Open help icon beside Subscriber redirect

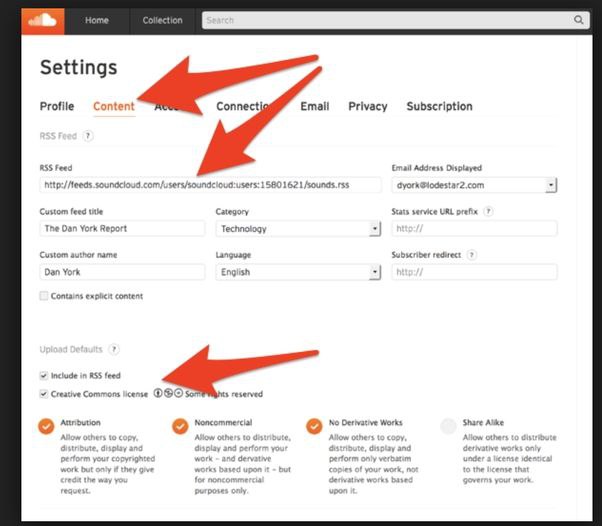click(x=472, y=255)
